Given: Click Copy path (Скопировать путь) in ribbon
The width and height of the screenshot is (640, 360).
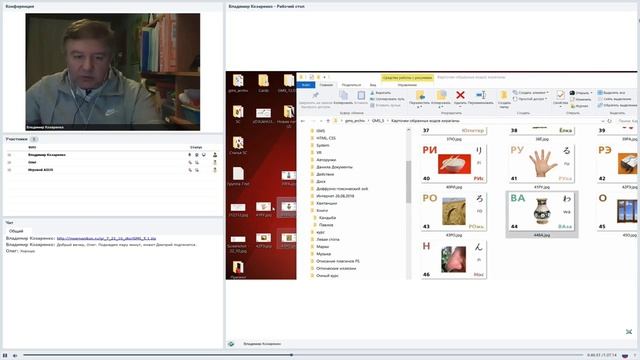Looking at the screenshot, I should click(x=387, y=99).
